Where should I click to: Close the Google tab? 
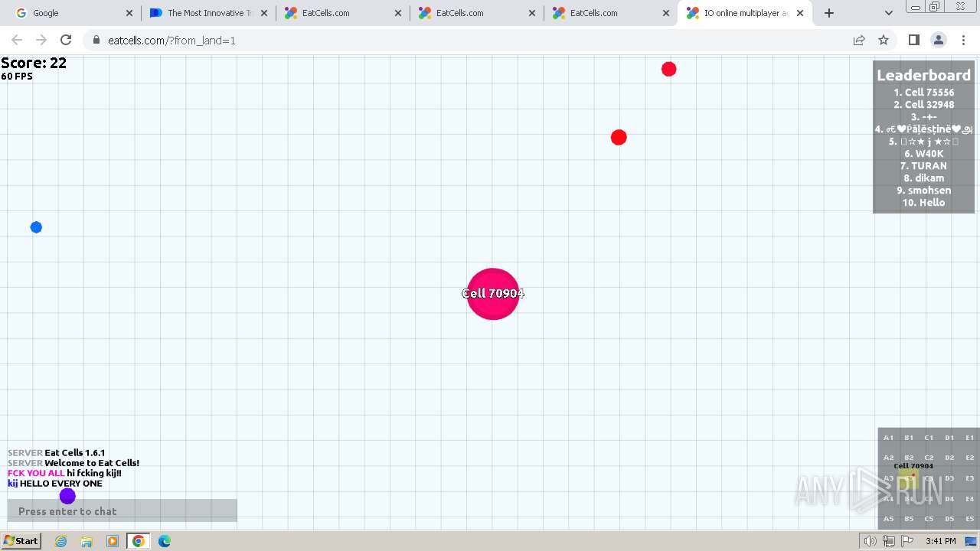click(x=129, y=13)
